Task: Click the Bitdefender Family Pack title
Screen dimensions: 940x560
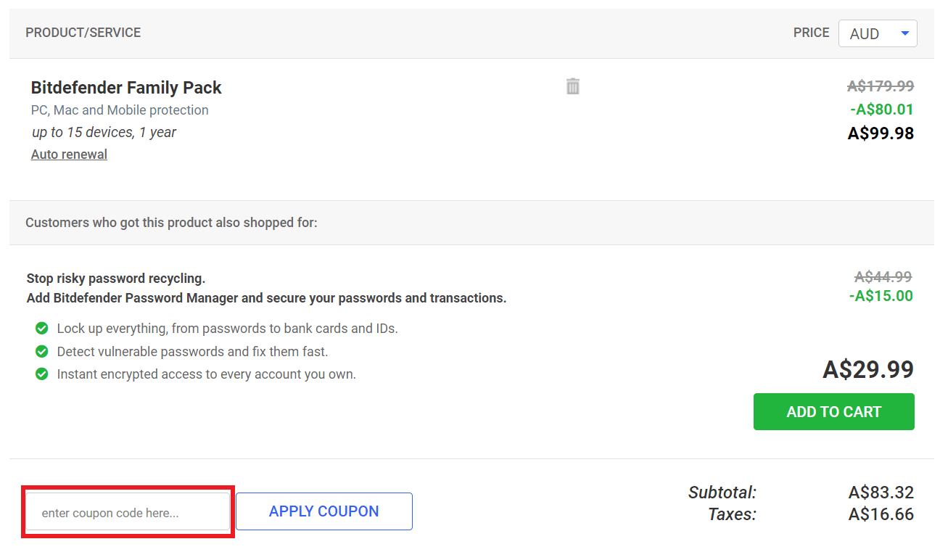Action: click(126, 88)
